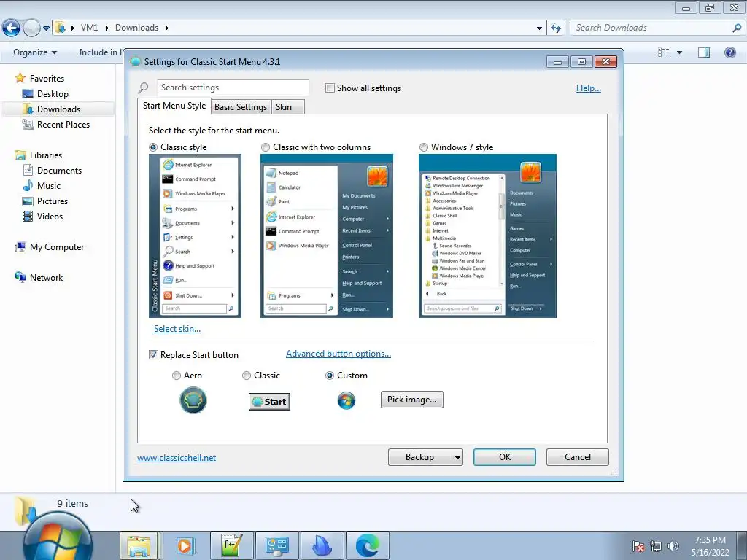
Task: Select the Custom start button option
Action: pos(329,376)
